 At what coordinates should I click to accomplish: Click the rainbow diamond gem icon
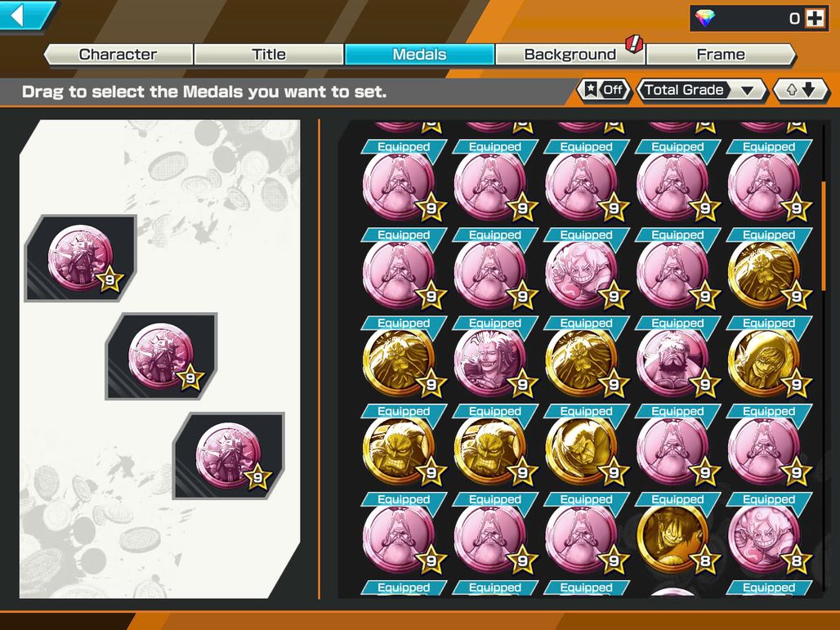click(704, 19)
